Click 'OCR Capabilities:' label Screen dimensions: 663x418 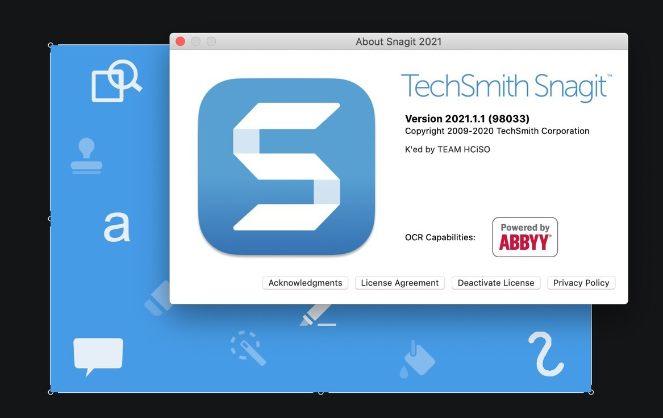click(440, 237)
